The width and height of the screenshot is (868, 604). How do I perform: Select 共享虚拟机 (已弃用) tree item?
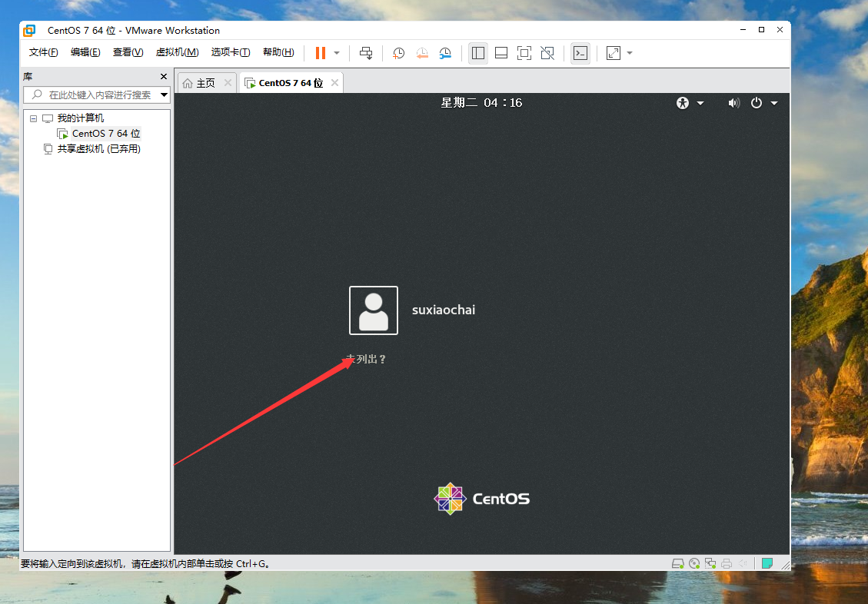tap(99, 149)
